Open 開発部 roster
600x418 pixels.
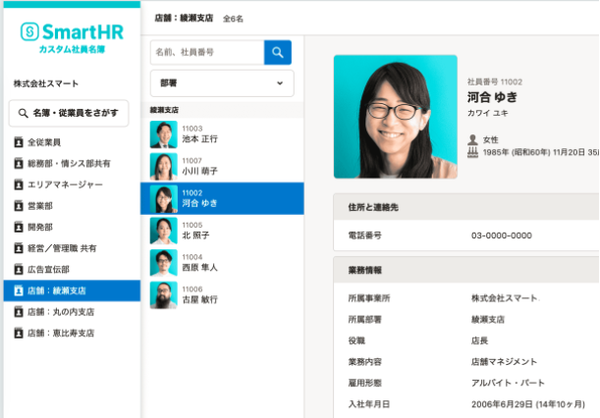tap(72, 227)
